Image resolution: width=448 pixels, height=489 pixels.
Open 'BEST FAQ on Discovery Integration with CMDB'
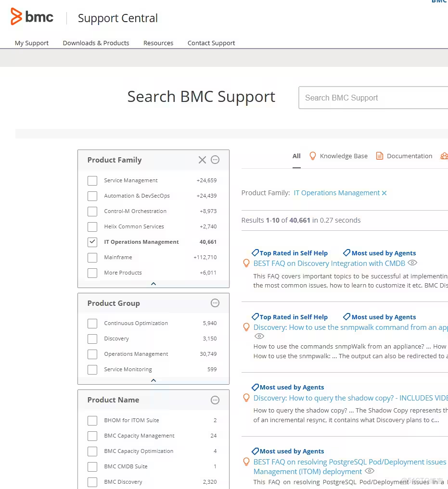click(329, 263)
